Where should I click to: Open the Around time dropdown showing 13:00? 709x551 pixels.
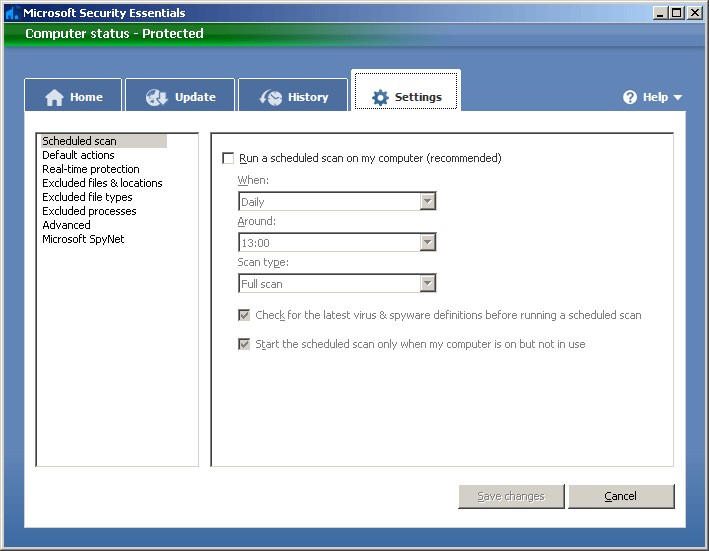[x=337, y=243]
